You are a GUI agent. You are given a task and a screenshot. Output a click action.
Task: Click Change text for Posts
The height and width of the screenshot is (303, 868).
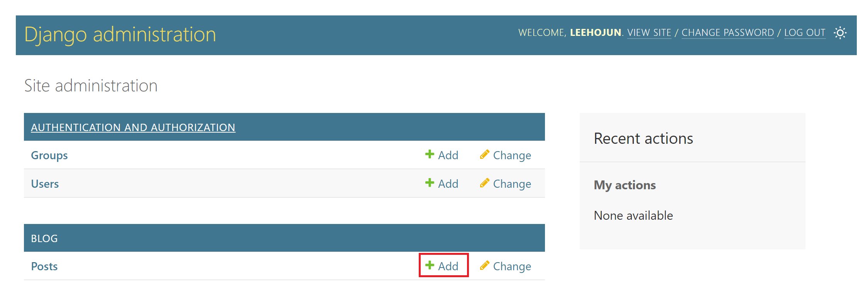(512, 266)
